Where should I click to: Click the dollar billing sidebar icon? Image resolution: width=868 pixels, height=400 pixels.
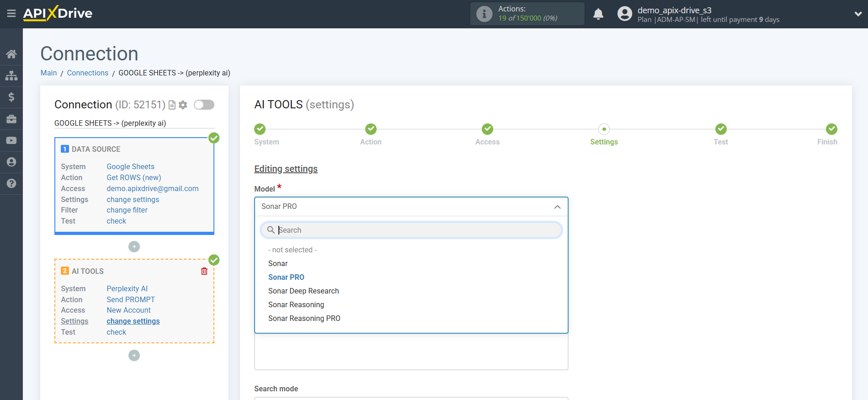pyautogui.click(x=11, y=97)
